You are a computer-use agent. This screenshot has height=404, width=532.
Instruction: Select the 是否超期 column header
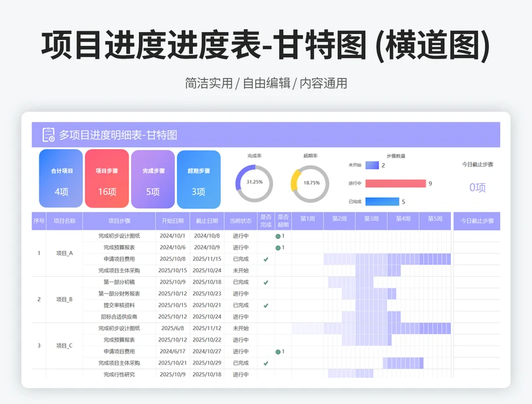point(283,221)
